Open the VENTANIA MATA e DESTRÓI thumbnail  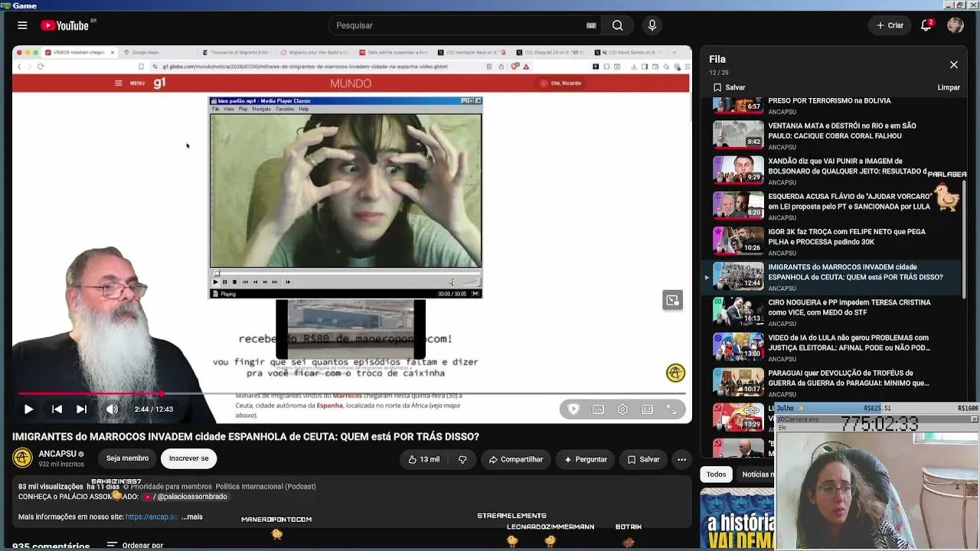[738, 135]
